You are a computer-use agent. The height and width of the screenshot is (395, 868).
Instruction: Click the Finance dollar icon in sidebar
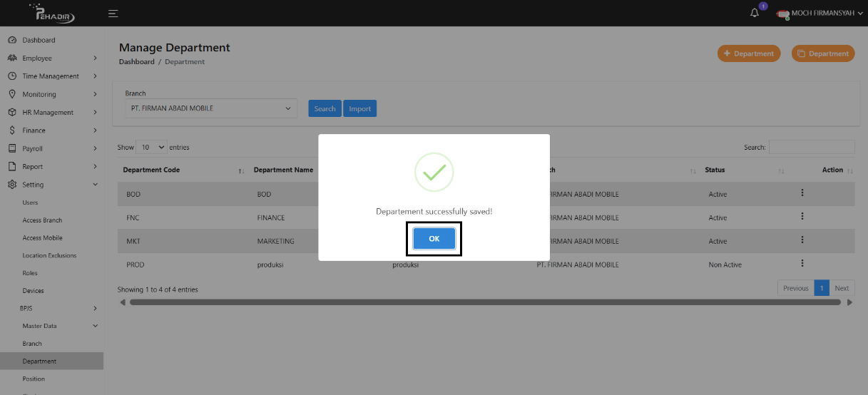tap(12, 130)
